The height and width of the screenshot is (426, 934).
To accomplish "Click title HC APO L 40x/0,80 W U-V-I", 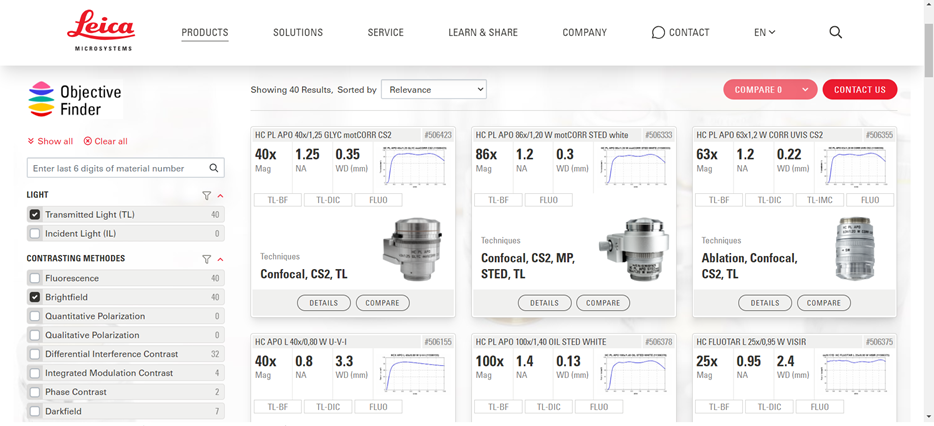I will (301, 342).
